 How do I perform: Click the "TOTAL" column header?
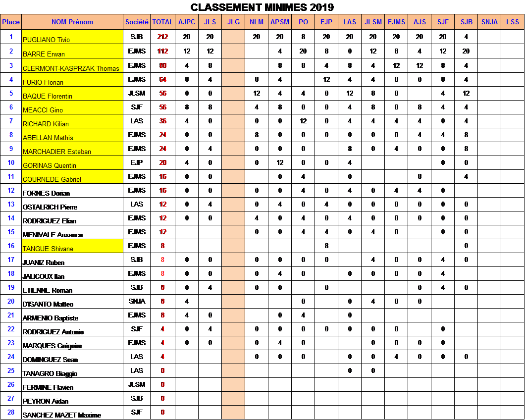tap(162, 22)
